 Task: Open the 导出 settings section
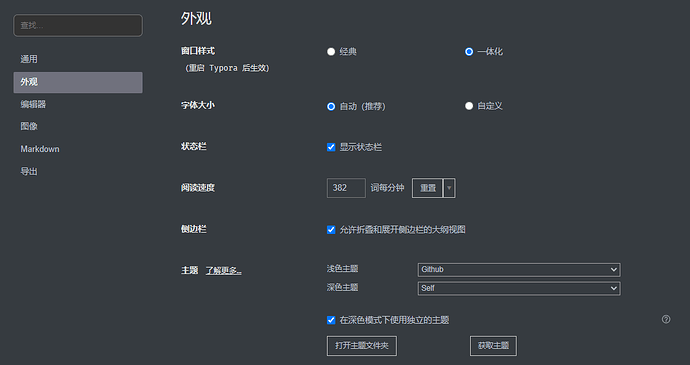coord(78,171)
